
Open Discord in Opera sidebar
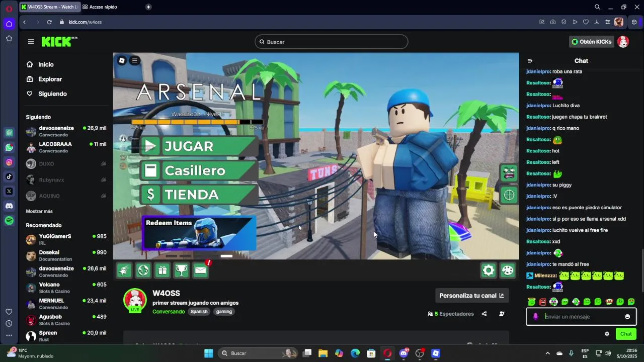tap(9, 206)
